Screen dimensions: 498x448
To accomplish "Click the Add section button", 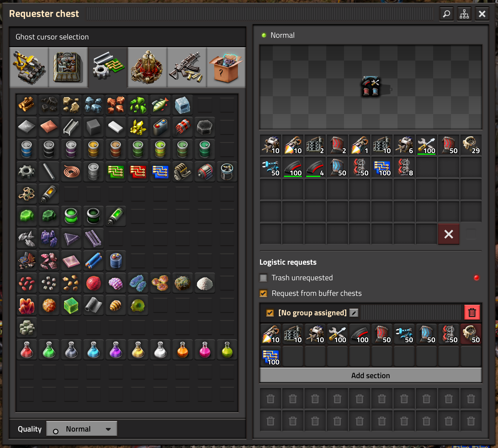I will coord(371,375).
